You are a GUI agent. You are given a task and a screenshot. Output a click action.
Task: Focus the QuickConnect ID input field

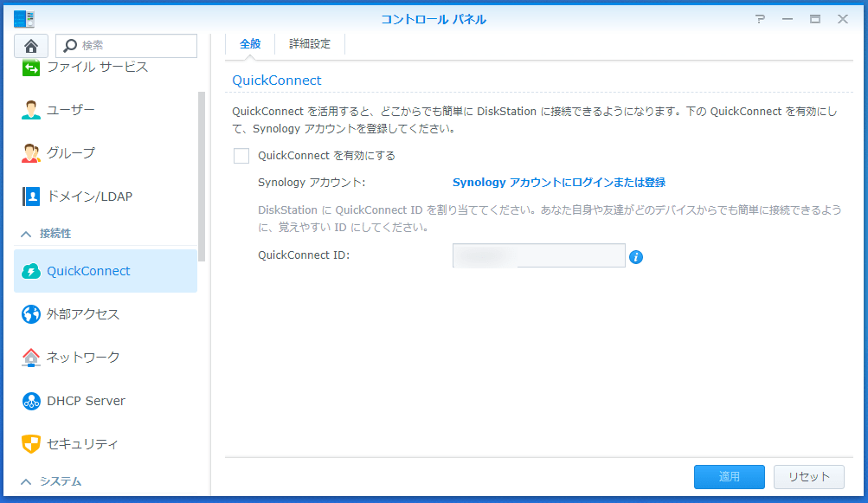(x=538, y=255)
